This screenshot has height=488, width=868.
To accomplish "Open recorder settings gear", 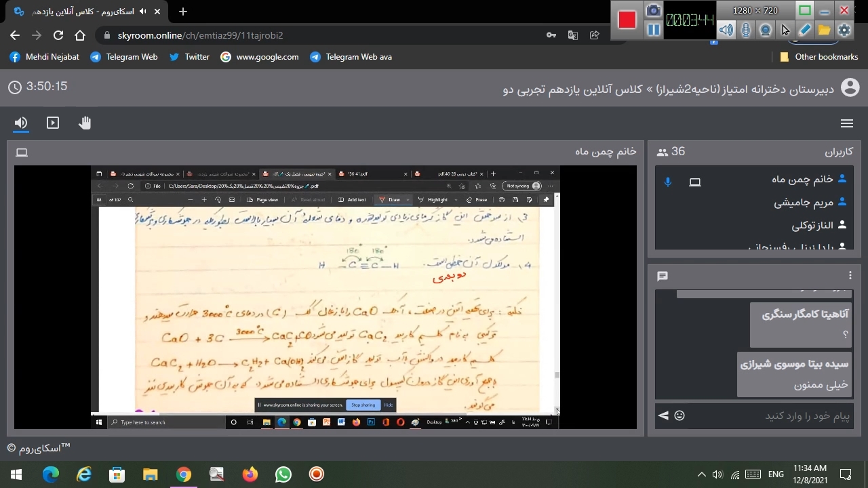I will click(844, 30).
